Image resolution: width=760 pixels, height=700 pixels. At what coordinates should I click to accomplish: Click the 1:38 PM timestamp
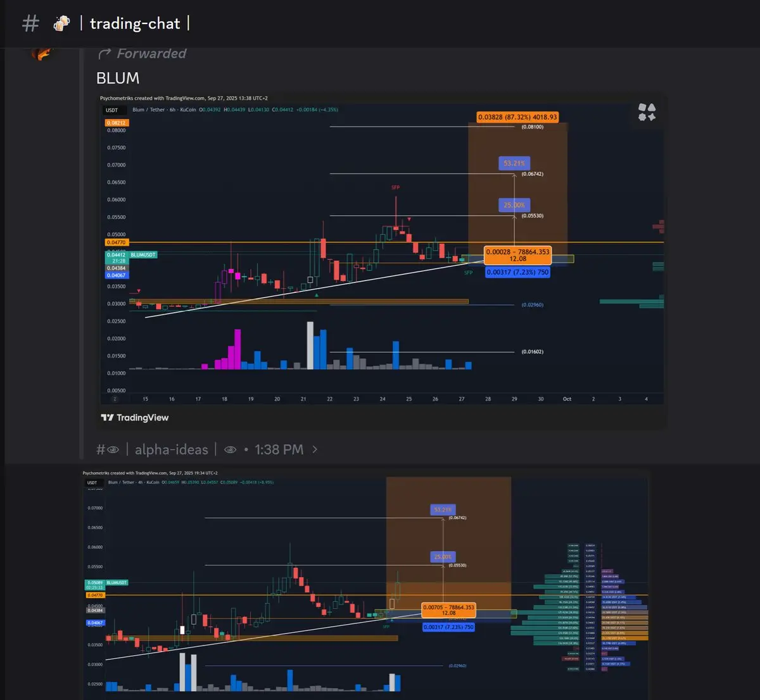point(279,449)
